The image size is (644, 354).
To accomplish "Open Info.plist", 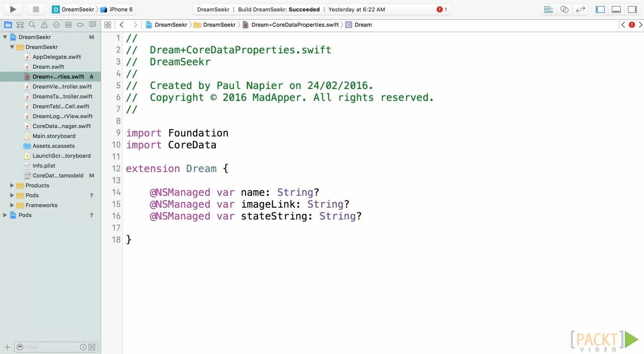I will (x=50, y=165).
